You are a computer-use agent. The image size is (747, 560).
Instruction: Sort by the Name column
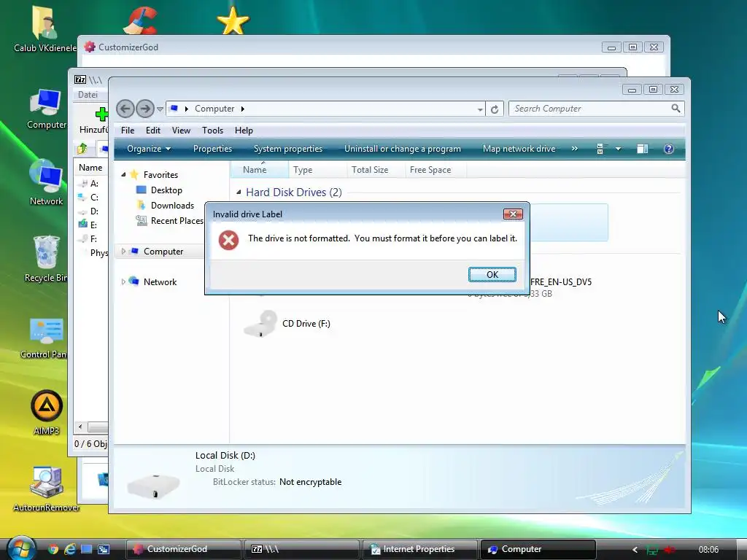tap(260, 169)
